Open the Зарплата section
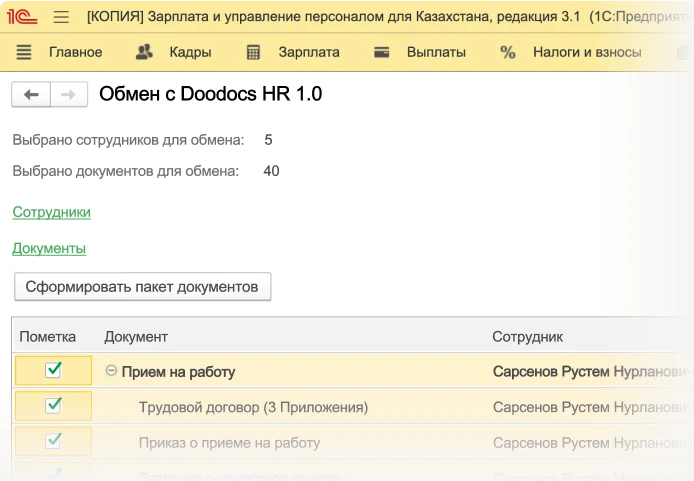The width and height of the screenshot is (694, 481). (309, 52)
